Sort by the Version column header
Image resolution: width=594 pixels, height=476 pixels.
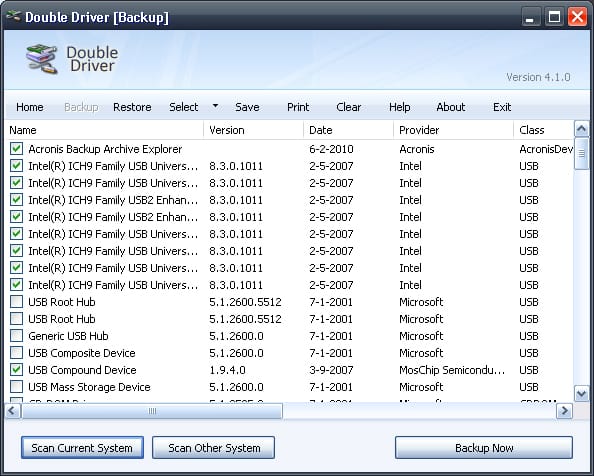pos(253,130)
